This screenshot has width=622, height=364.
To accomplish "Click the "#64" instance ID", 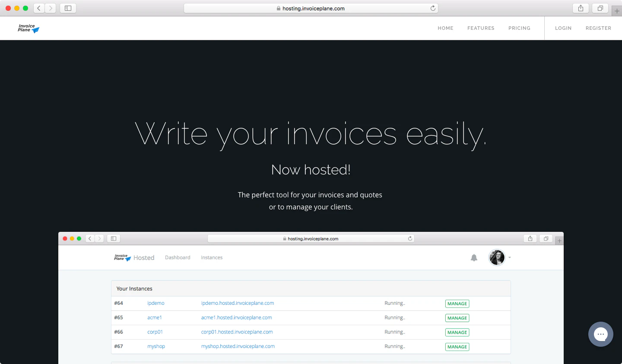I will (118, 303).
